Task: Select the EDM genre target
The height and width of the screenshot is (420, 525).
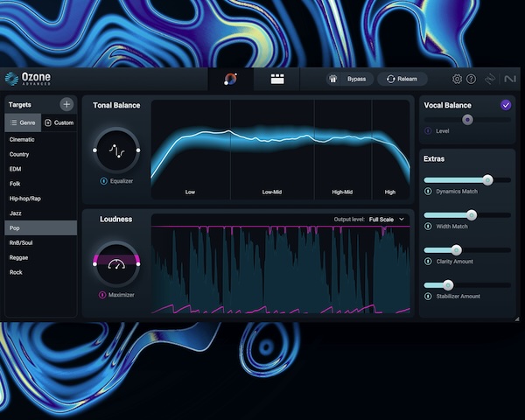Action: (41, 169)
